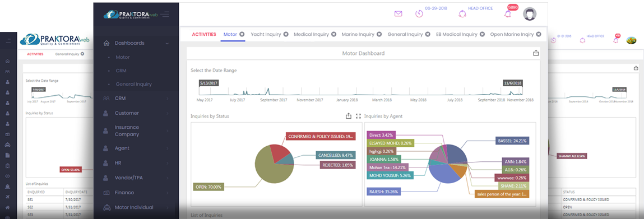Close the Motor tab

point(242,35)
